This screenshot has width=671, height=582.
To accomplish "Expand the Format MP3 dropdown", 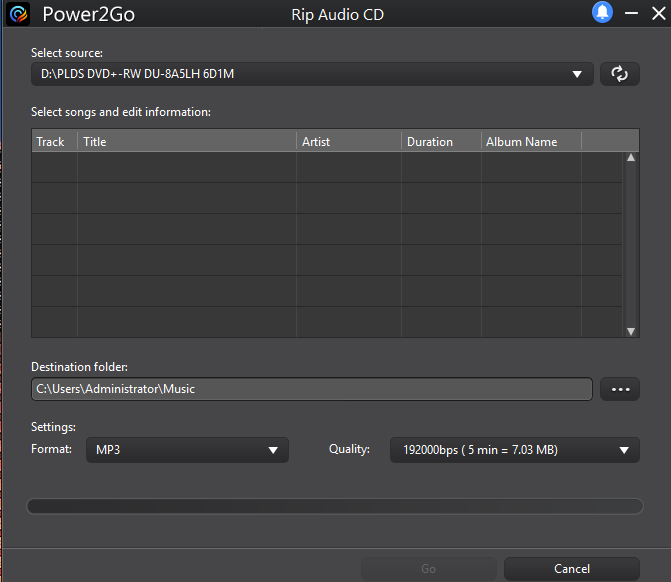I will (187, 450).
